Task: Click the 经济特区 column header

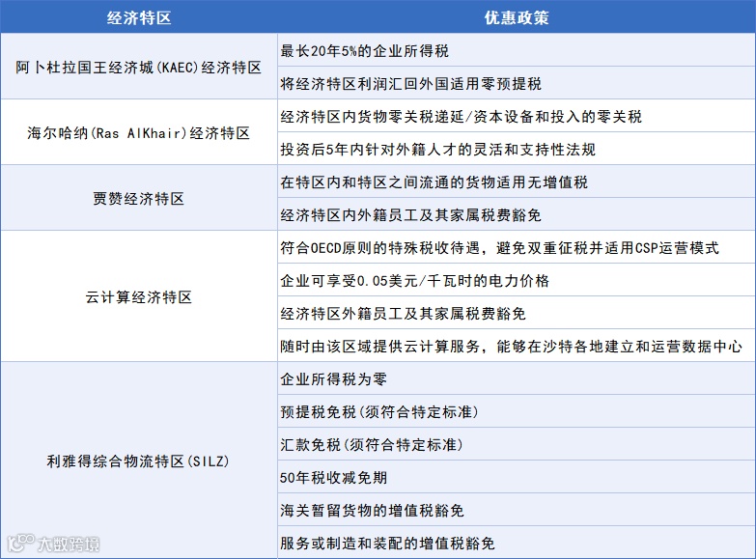Action: point(139,16)
